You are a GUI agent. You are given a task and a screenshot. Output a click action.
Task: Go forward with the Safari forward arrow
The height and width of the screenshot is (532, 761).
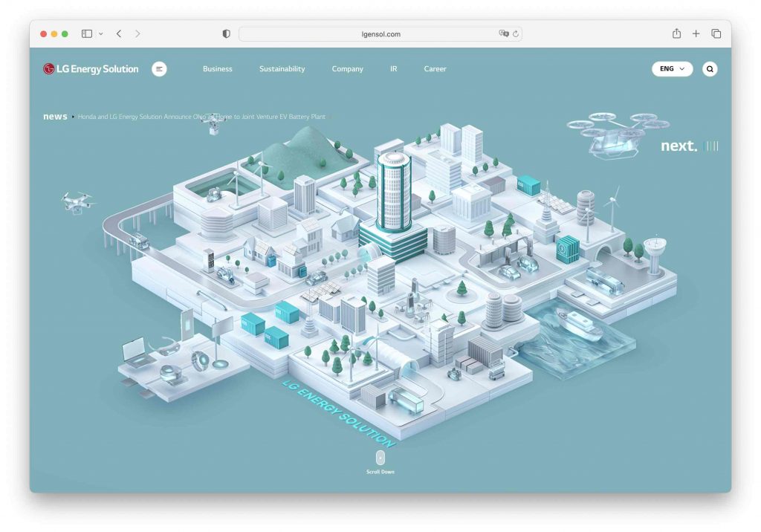tap(137, 33)
